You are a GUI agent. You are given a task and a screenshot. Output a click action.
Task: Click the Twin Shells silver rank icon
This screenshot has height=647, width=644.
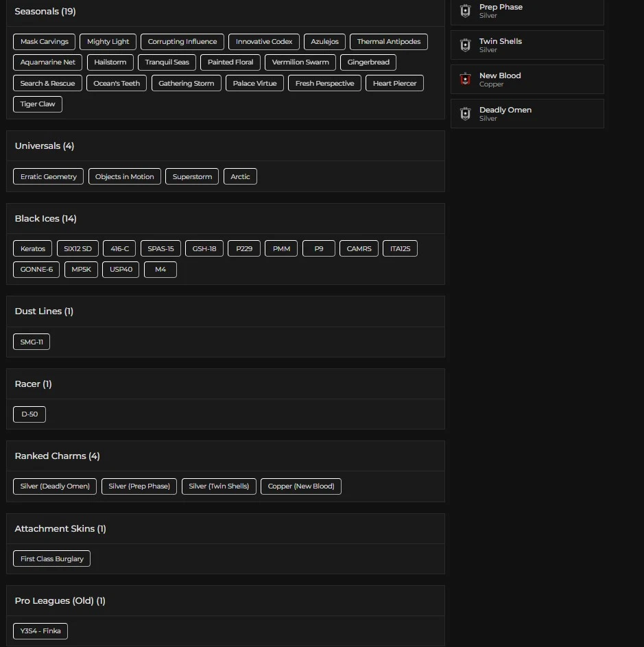click(465, 45)
